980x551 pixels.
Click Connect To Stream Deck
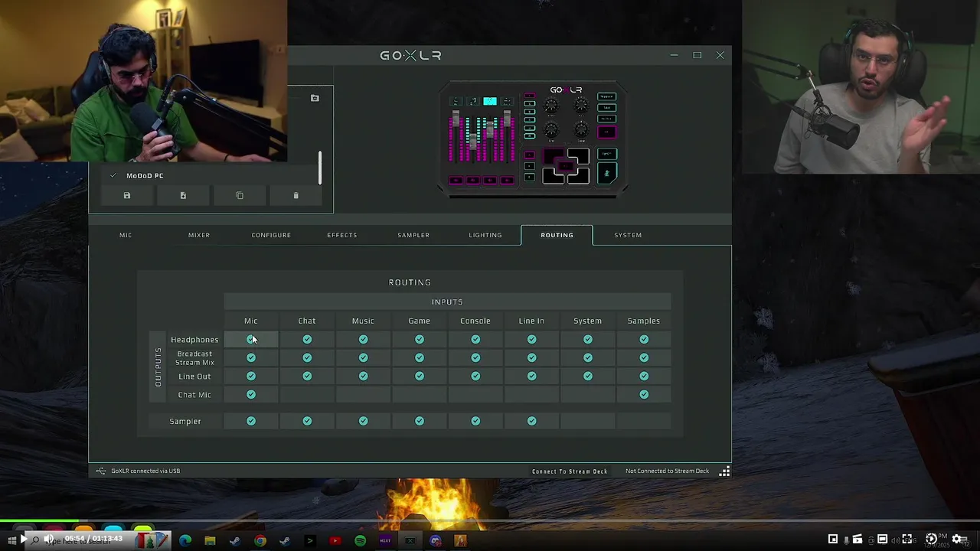(x=570, y=471)
